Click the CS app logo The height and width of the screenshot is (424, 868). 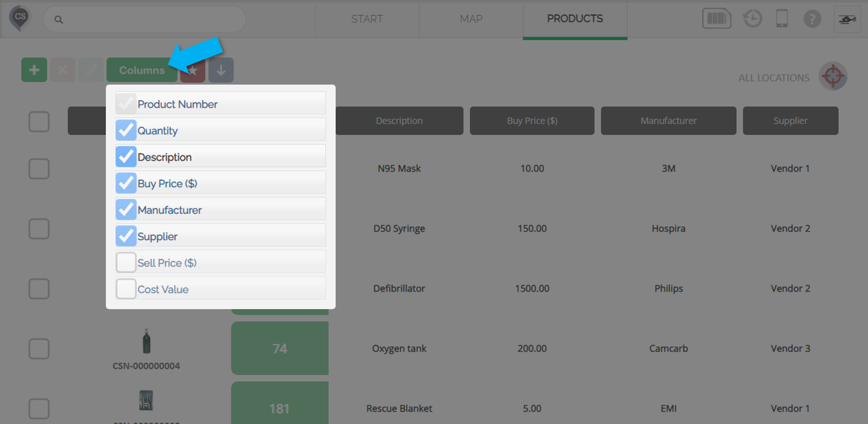coord(20,19)
